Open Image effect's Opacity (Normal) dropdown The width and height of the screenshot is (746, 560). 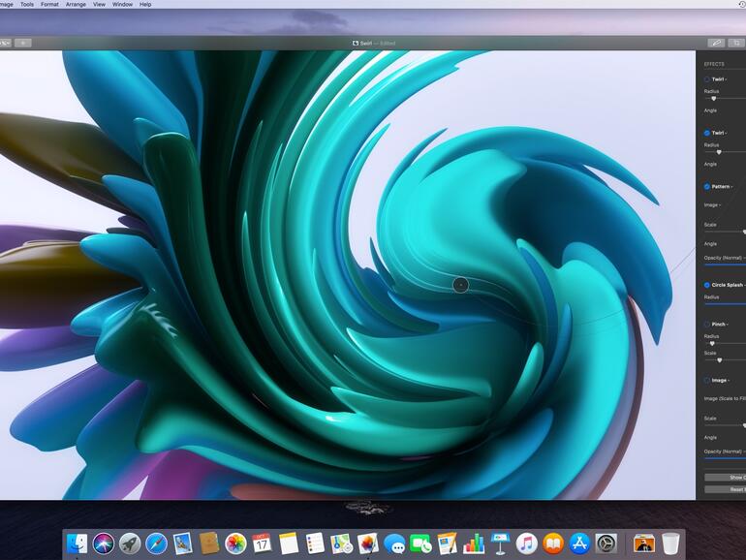(725, 451)
